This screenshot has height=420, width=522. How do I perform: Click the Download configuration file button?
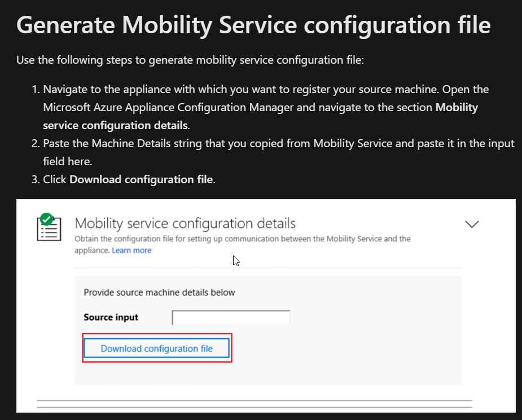click(156, 348)
